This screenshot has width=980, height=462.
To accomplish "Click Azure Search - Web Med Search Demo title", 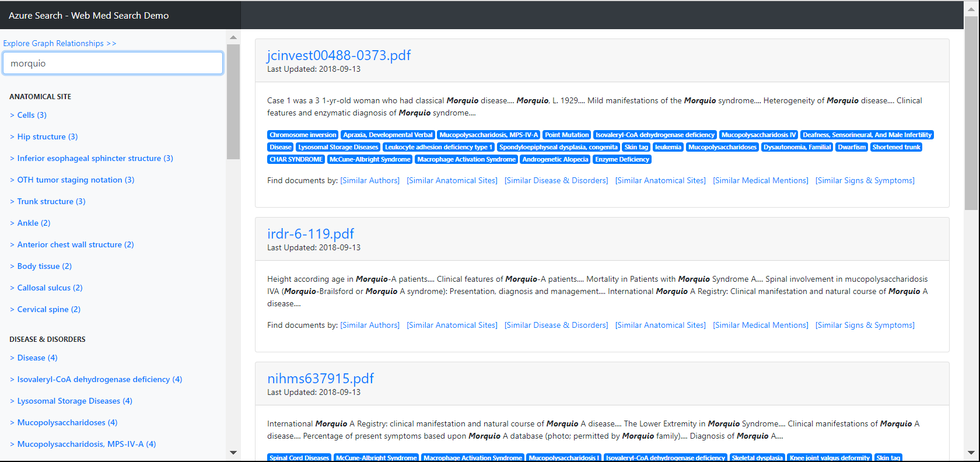I will click(x=89, y=15).
